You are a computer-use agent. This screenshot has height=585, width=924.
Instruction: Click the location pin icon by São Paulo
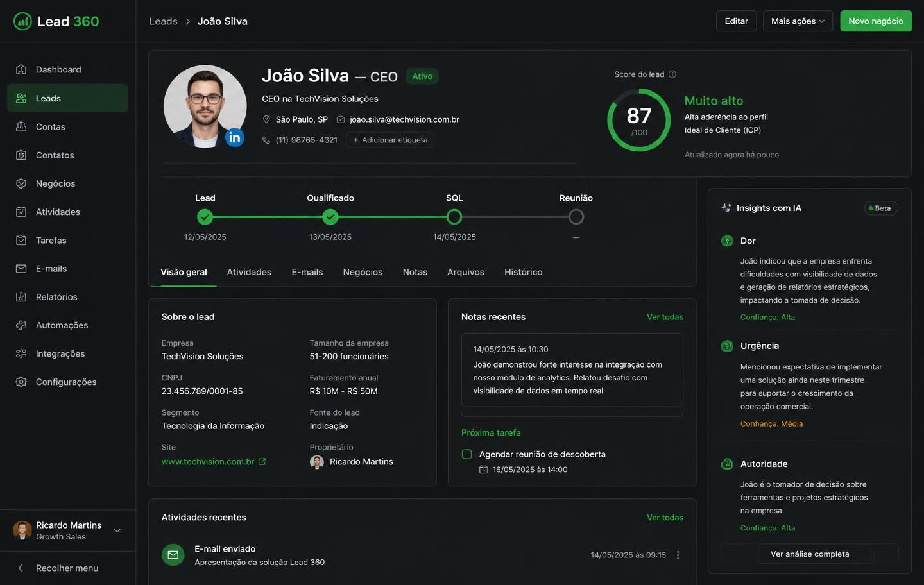266,119
